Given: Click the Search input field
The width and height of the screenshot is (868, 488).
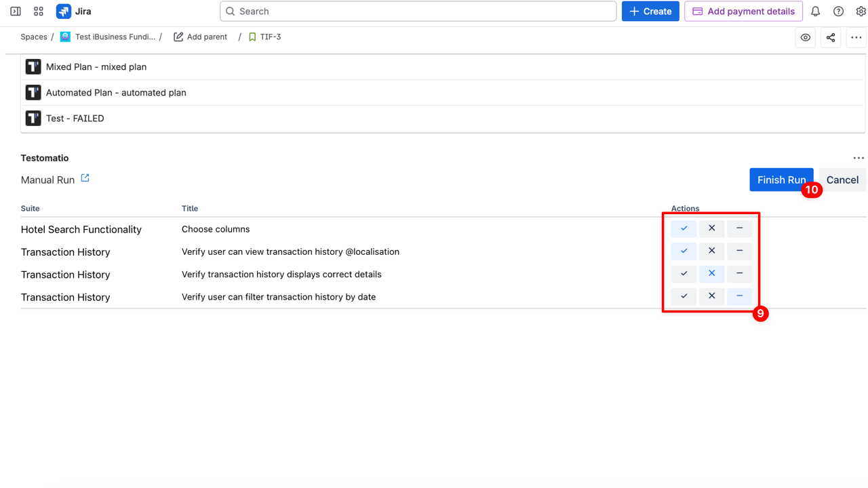Looking at the screenshot, I should (x=418, y=12).
